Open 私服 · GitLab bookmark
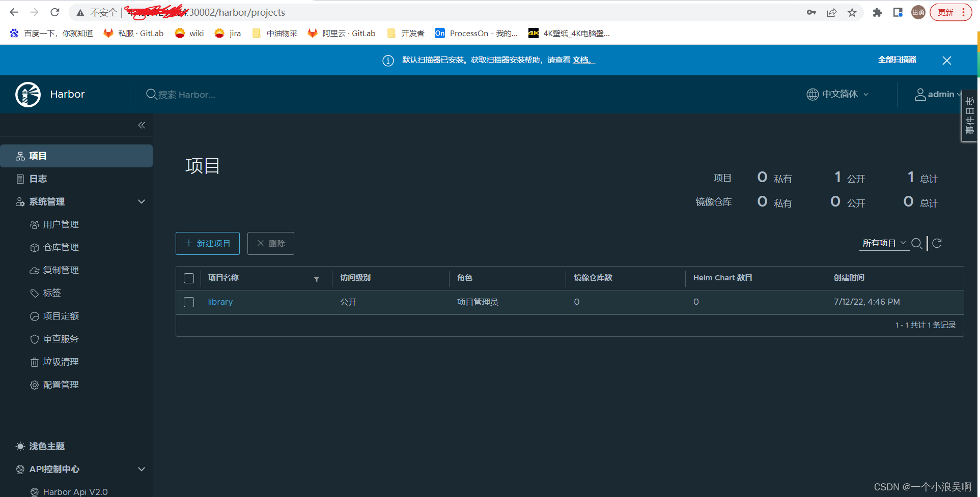Image resolution: width=980 pixels, height=497 pixels. pyautogui.click(x=133, y=33)
